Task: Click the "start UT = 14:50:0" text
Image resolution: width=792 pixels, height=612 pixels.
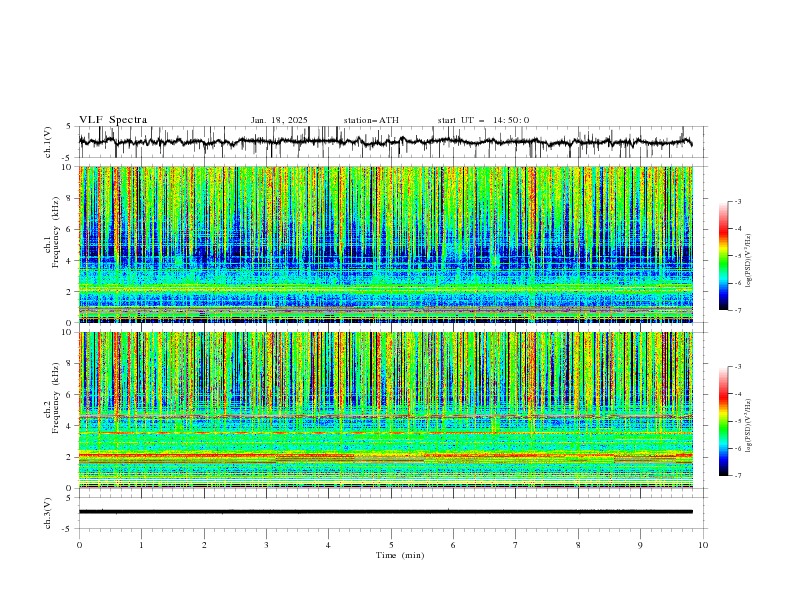Action: coord(483,120)
